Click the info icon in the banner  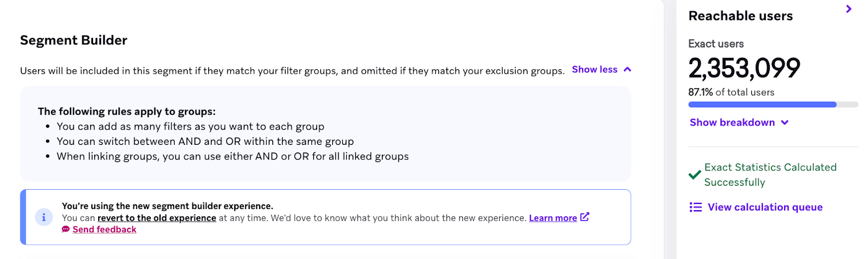pyautogui.click(x=44, y=217)
